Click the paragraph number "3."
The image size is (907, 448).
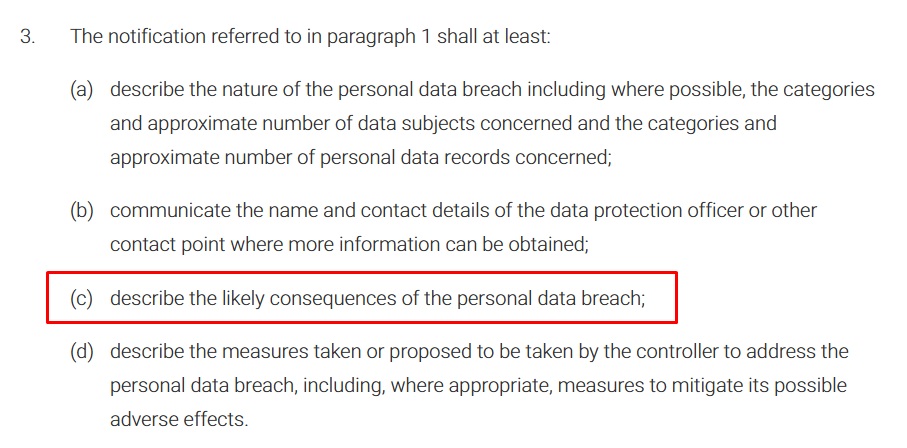28,37
